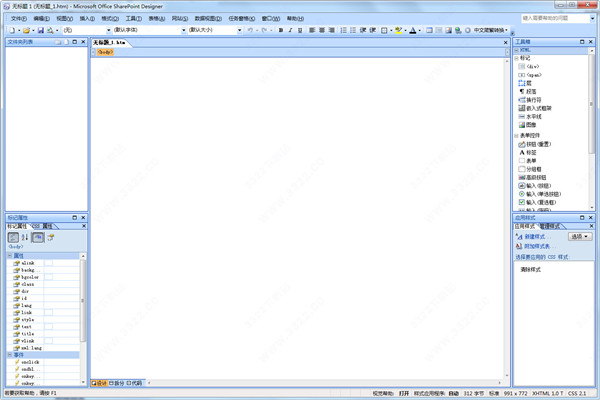Collapse the 事件 section in Tag Properties

(x=10, y=355)
